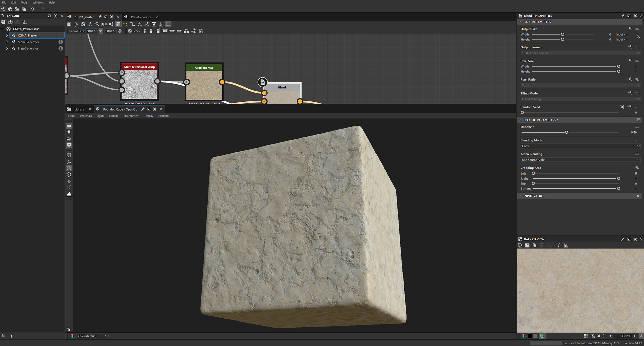Expand the PlateGenerator tree item

(7, 48)
